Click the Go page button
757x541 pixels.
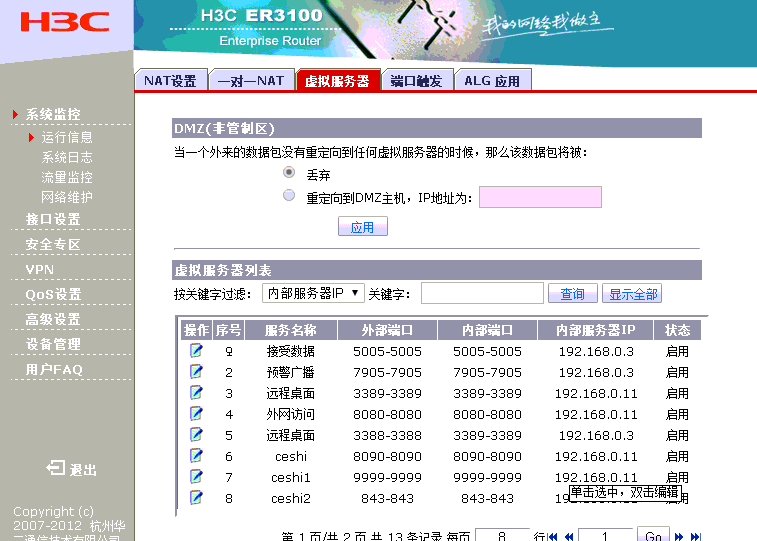pyautogui.click(x=653, y=535)
